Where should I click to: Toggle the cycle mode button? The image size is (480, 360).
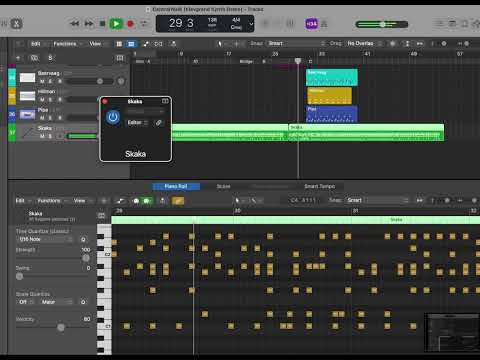(x=144, y=24)
